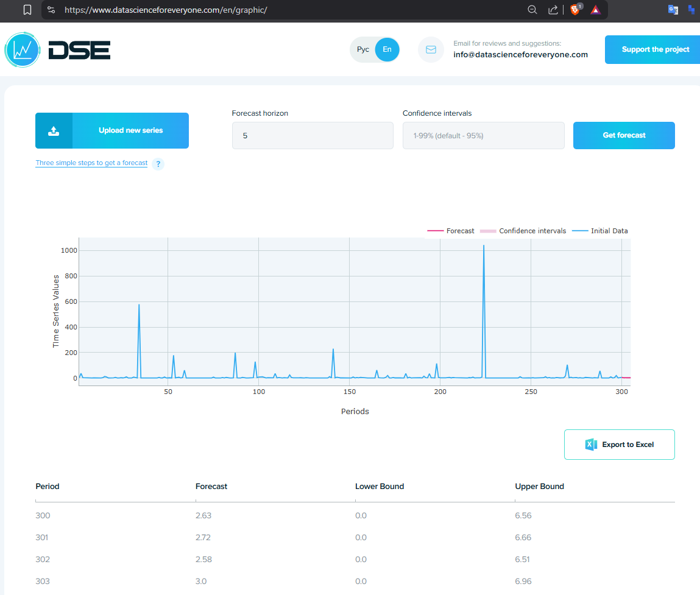Click upper bound value 6.96
Viewport: 700px width, 595px height.
coord(523,581)
